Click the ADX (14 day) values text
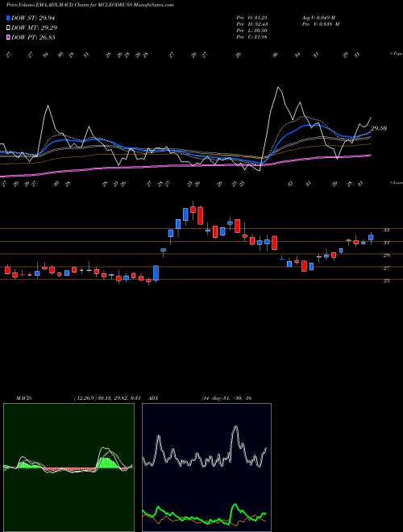 (x=226, y=398)
